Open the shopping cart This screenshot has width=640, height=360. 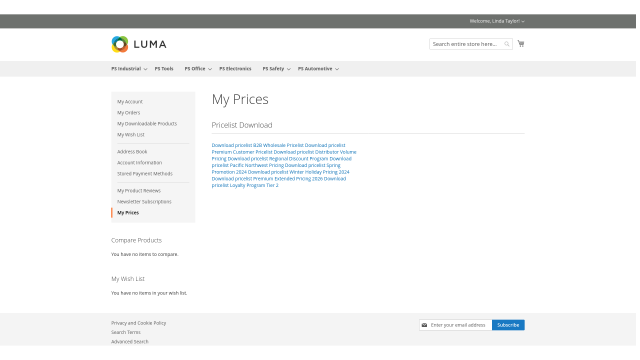[521, 44]
